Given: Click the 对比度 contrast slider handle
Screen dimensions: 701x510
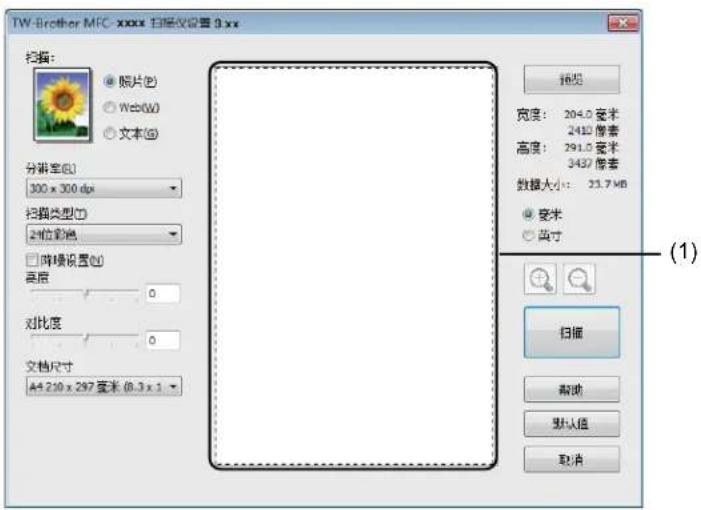Looking at the screenshot, I should [87, 338].
